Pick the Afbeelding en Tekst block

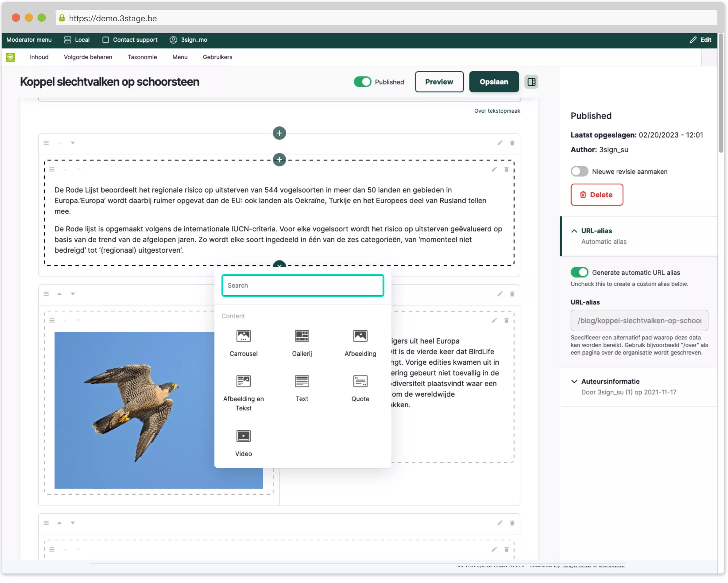[243, 381]
